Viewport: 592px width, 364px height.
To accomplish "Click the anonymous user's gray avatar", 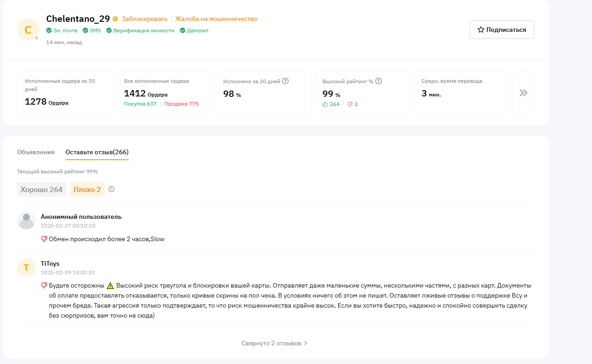I will click(26, 220).
